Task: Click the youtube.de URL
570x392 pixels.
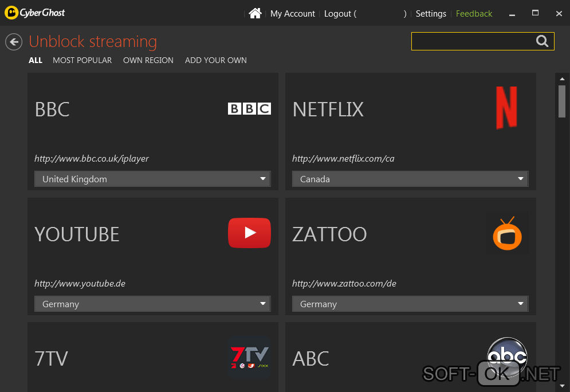Action: pos(80,283)
